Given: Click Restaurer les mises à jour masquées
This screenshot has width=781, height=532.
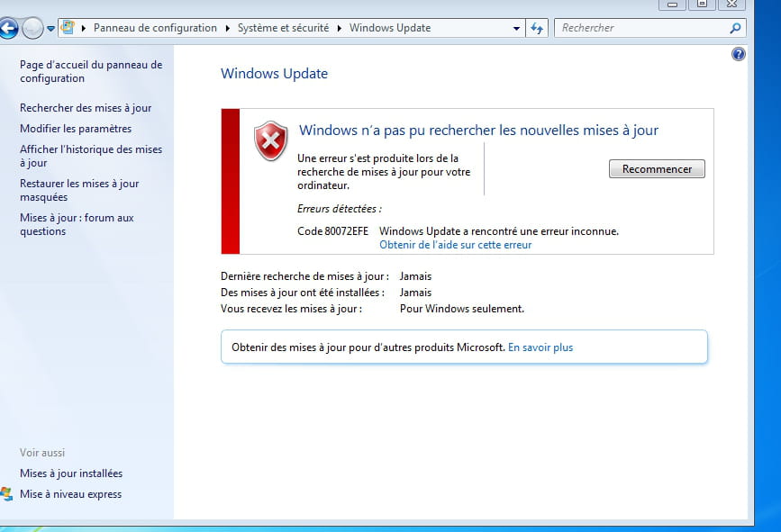Looking at the screenshot, I should click(79, 190).
